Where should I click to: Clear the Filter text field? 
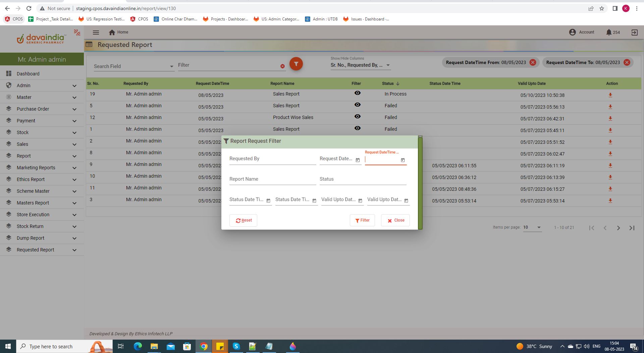(282, 66)
